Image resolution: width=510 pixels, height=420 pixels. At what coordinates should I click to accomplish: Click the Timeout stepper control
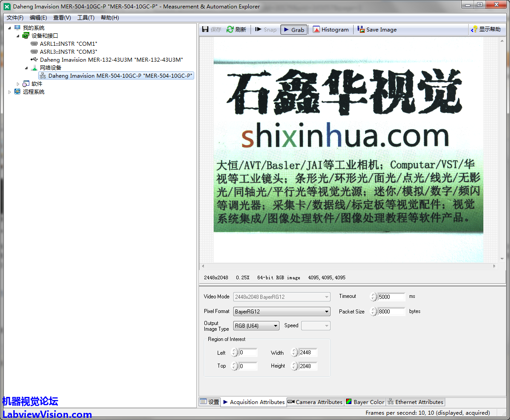(374, 297)
